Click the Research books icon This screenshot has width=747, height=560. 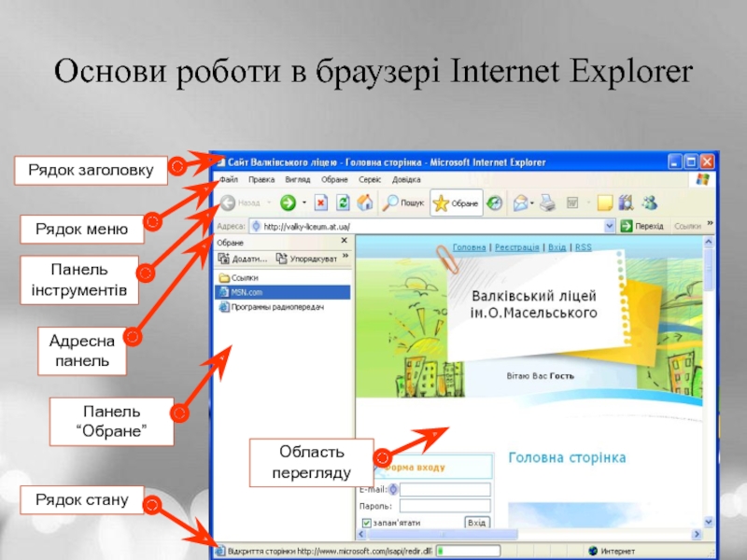click(x=626, y=203)
